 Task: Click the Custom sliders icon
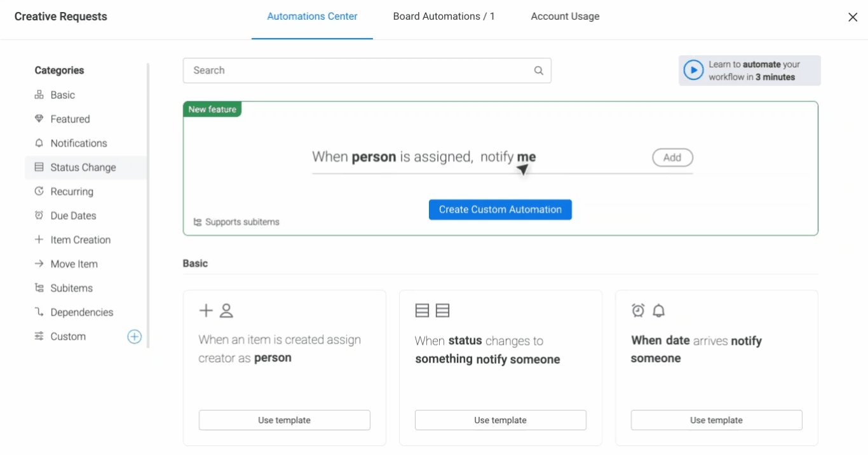[39, 336]
